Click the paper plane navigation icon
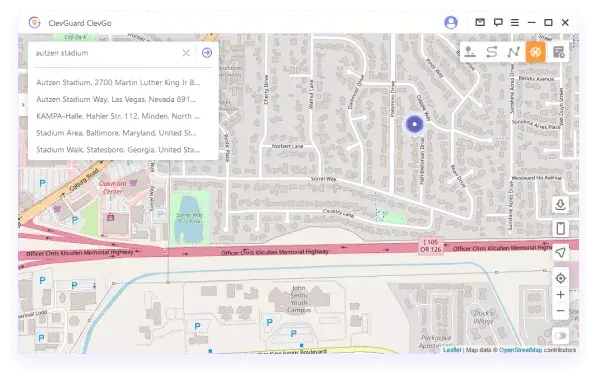The image size is (597, 380). tap(560, 252)
